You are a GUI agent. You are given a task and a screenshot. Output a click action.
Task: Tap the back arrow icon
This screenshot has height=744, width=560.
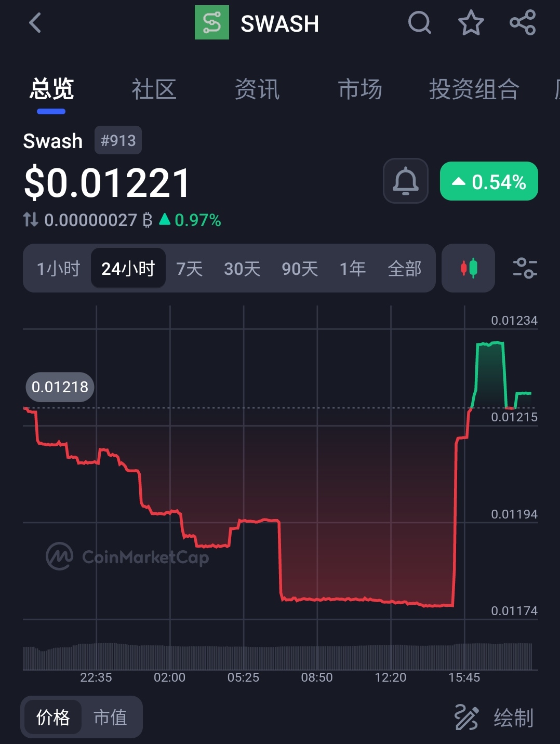point(35,23)
